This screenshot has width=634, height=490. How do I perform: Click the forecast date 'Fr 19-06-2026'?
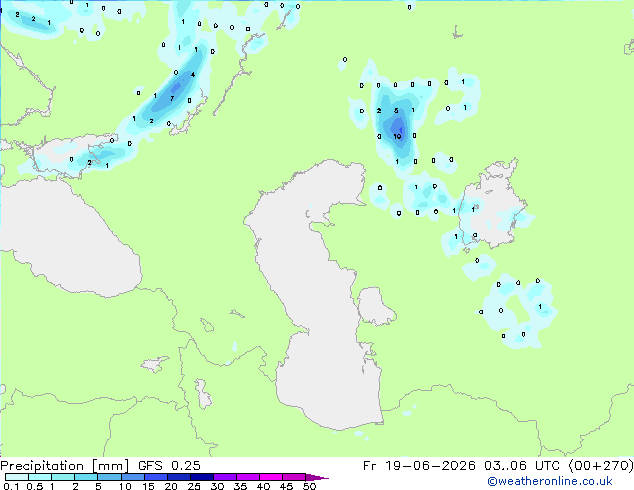[x=419, y=466]
